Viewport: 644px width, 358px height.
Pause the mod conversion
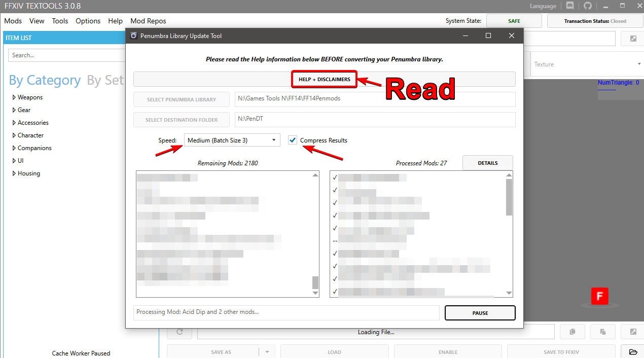pos(480,313)
